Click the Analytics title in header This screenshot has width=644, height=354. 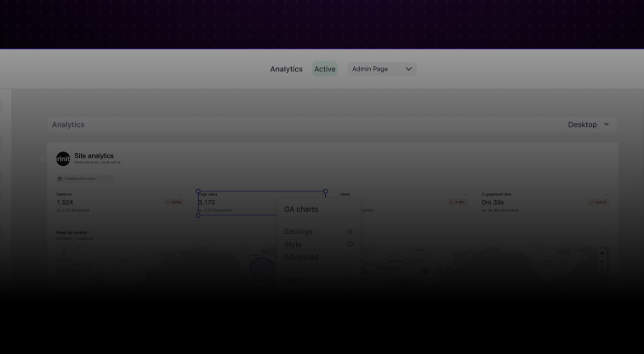(286, 69)
